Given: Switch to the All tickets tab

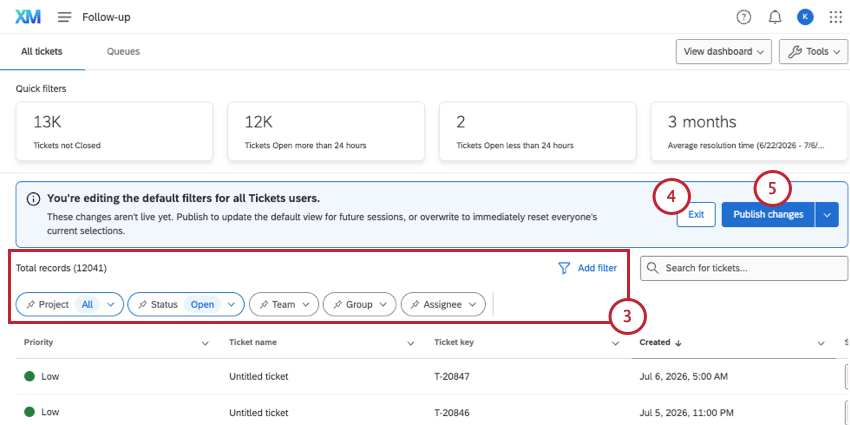Looking at the screenshot, I should click(42, 51).
